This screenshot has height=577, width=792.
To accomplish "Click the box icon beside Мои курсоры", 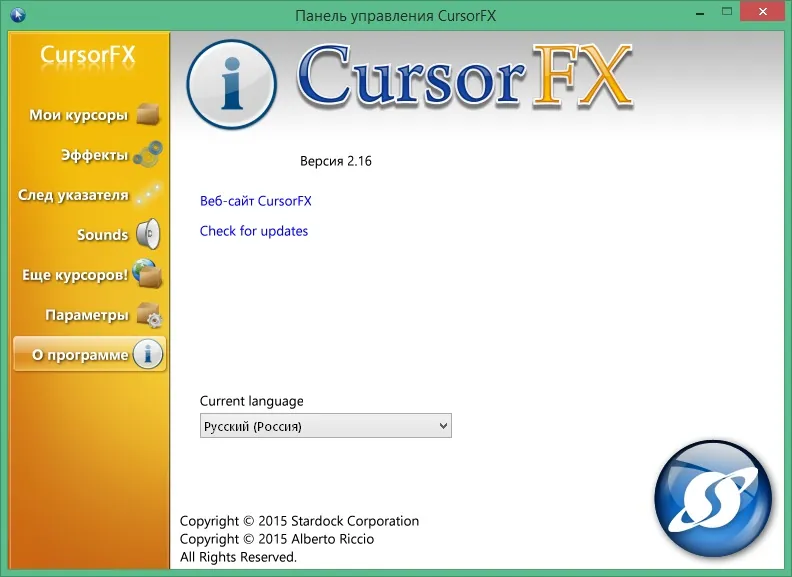I will [x=148, y=114].
